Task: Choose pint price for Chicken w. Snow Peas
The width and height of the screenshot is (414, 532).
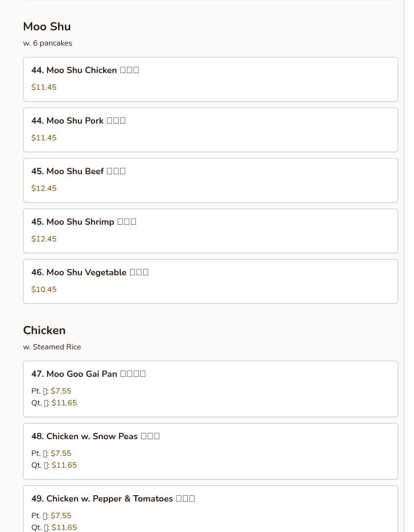Action: 61,453
